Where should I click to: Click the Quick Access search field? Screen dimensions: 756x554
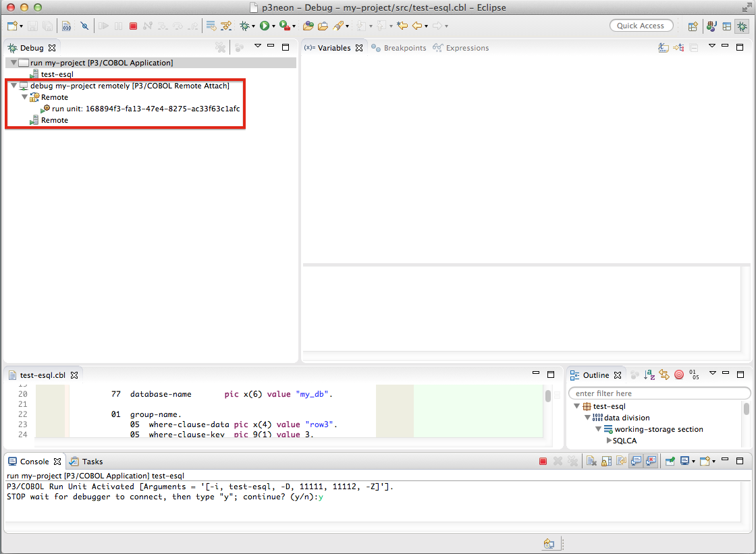pos(641,26)
